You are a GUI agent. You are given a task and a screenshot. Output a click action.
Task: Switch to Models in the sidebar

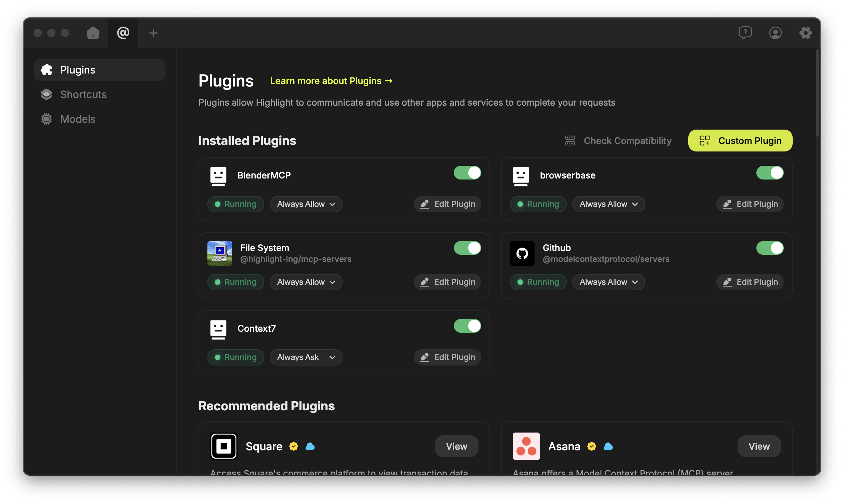pyautogui.click(x=78, y=119)
